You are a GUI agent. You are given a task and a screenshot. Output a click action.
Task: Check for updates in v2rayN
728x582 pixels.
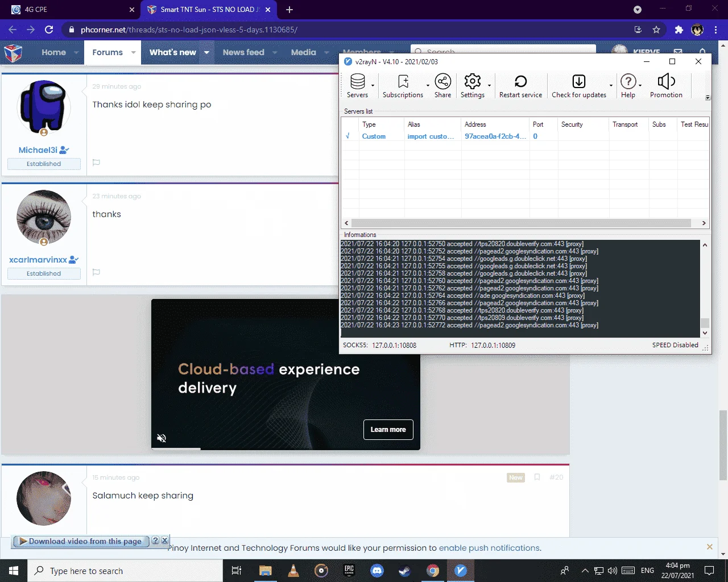coord(579,86)
